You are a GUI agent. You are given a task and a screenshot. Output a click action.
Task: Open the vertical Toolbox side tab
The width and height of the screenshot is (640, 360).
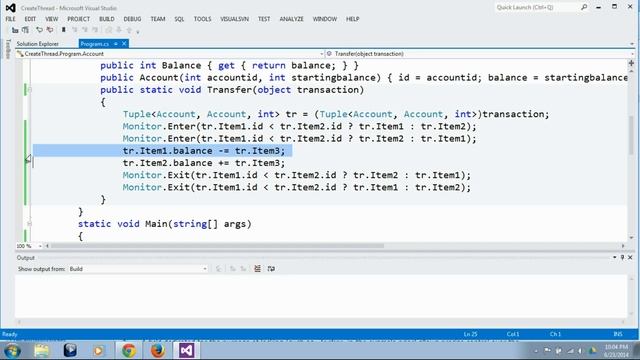tap(8, 49)
